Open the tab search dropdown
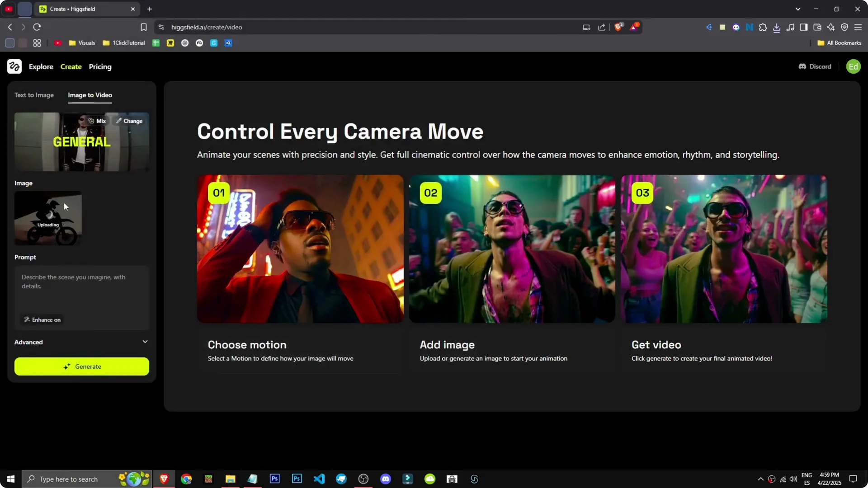The height and width of the screenshot is (488, 868). [798, 9]
